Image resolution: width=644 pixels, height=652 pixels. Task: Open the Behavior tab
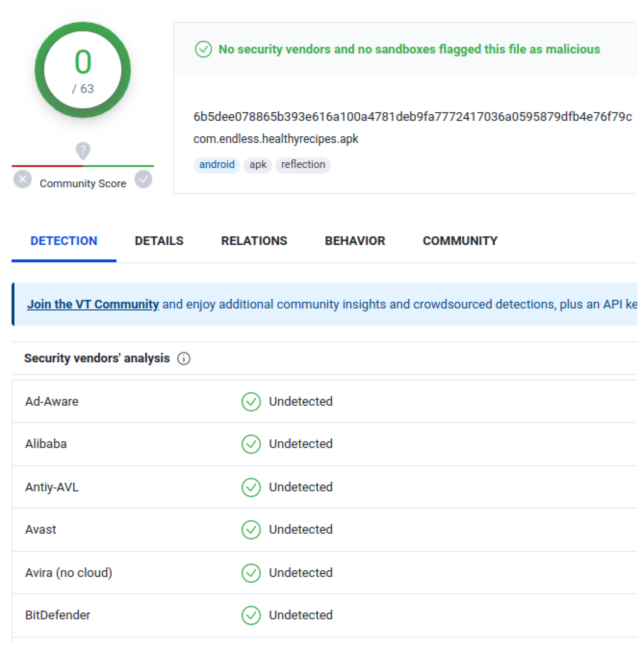click(x=355, y=241)
